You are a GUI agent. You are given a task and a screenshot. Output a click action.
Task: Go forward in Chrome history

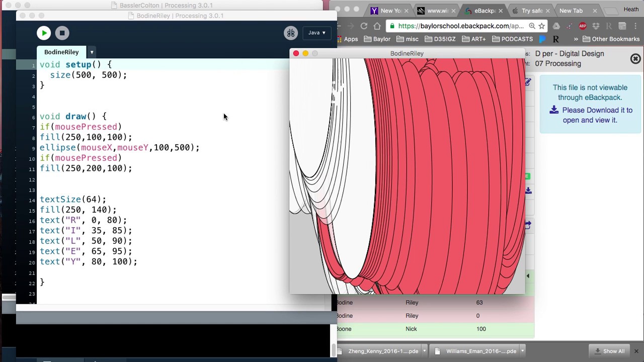[351, 26]
